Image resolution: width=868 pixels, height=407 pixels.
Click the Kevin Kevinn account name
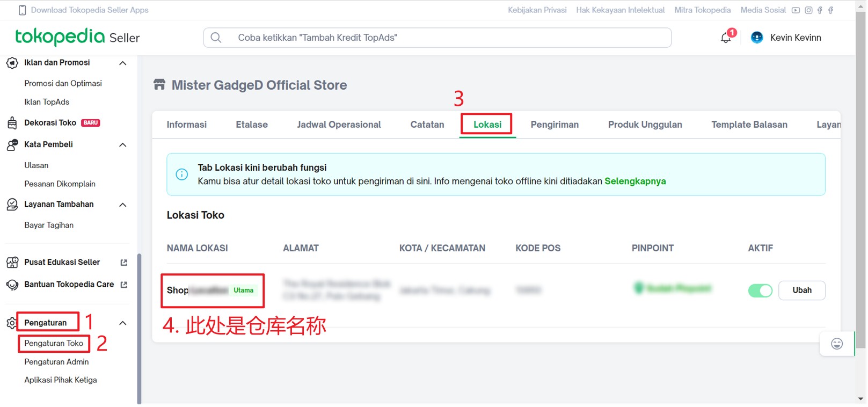coord(796,38)
